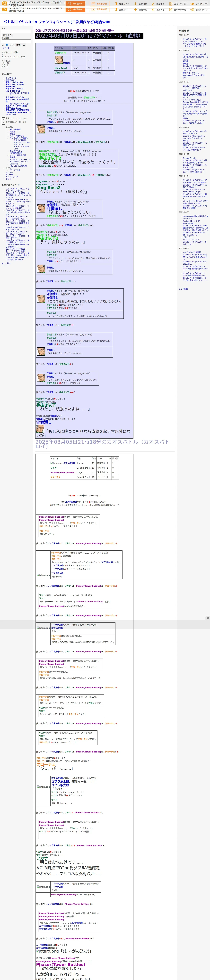
Task: Click page title D2ndテストXその3156
Action: [x=75, y=30]
